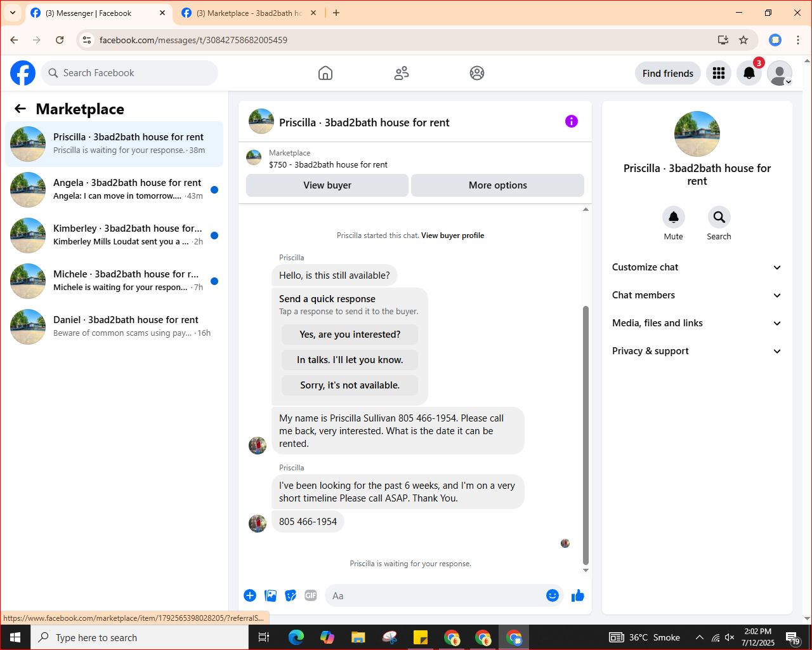Open the Facebook home logo
The image size is (812, 650).
click(23, 73)
